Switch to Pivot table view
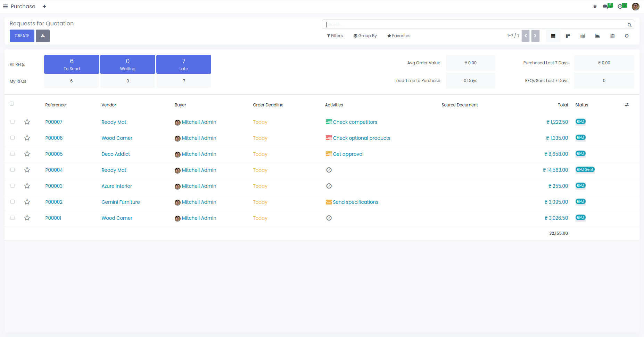Image resolution: width=644 pixels, height=337 pixels. tap(583, 36)
